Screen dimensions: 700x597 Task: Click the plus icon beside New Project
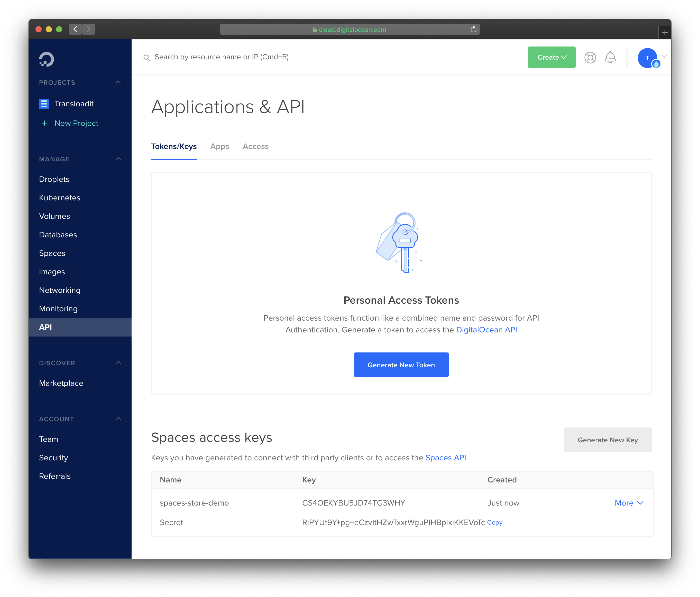click(x=44, y=123)
